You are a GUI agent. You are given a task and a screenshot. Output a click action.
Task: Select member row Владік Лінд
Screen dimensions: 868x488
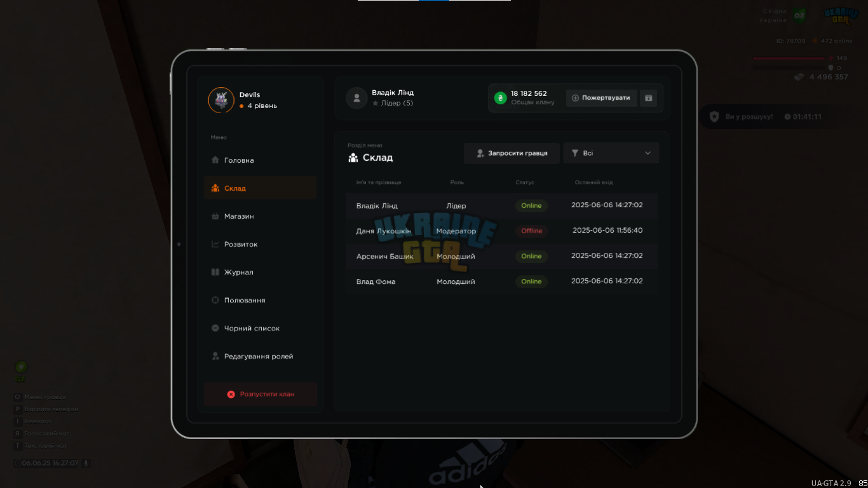point(502,206)
